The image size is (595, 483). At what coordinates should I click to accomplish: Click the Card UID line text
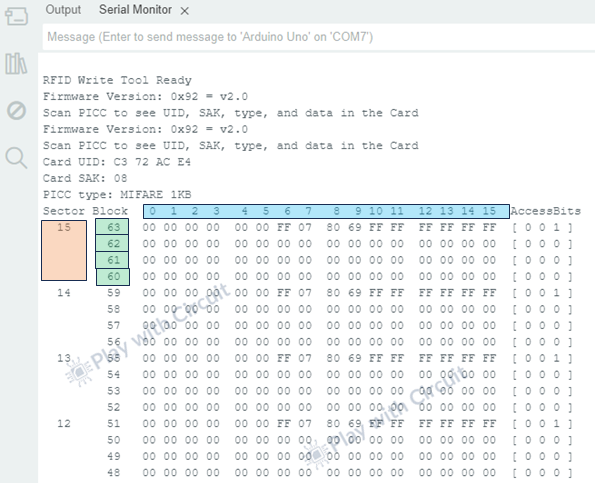pos(117,162)
